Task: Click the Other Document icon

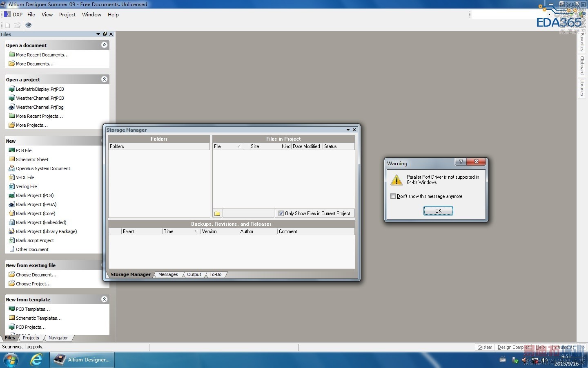Action: [12, 249]
